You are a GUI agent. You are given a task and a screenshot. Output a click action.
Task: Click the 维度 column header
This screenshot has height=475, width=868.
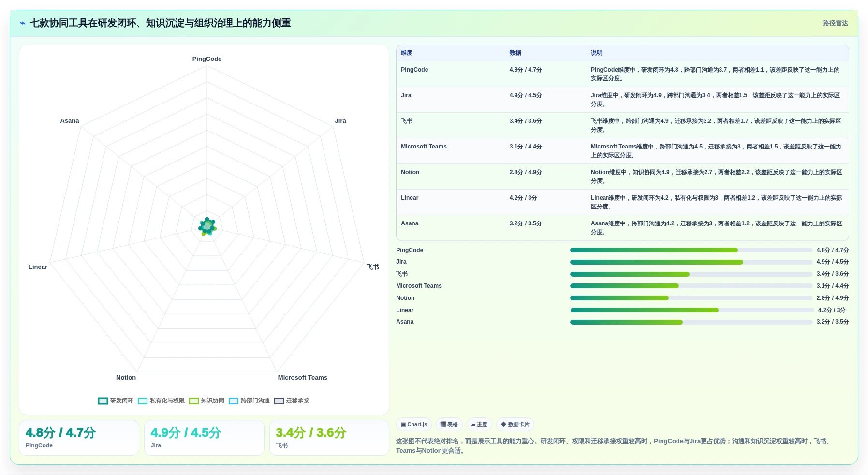(407, 53)
